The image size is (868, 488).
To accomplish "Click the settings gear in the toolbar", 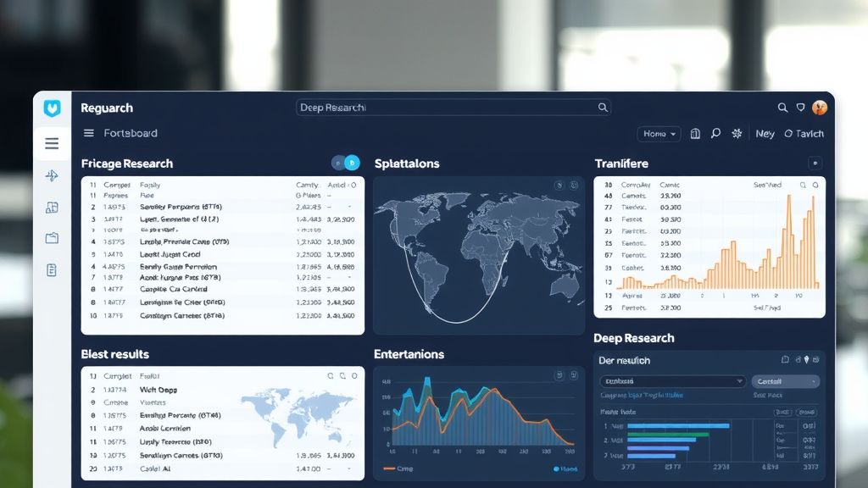I will click(x=737, y=134).
